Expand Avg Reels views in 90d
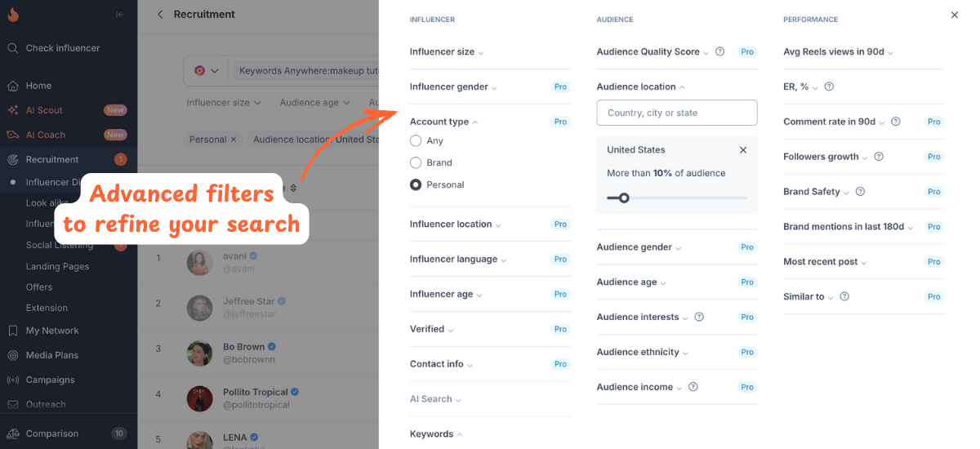980x449 pixels. (838, 52)
